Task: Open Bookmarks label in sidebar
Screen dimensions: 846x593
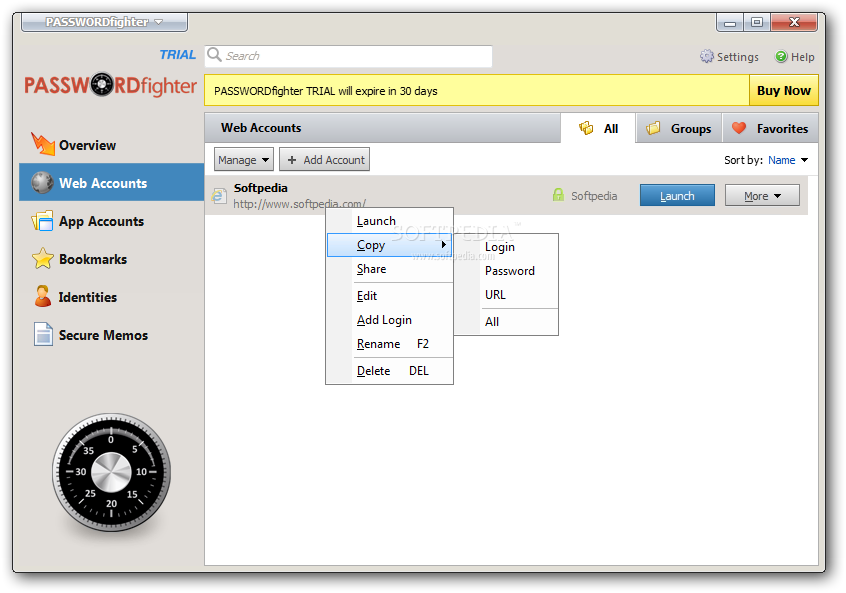Action: coord(93,259)
